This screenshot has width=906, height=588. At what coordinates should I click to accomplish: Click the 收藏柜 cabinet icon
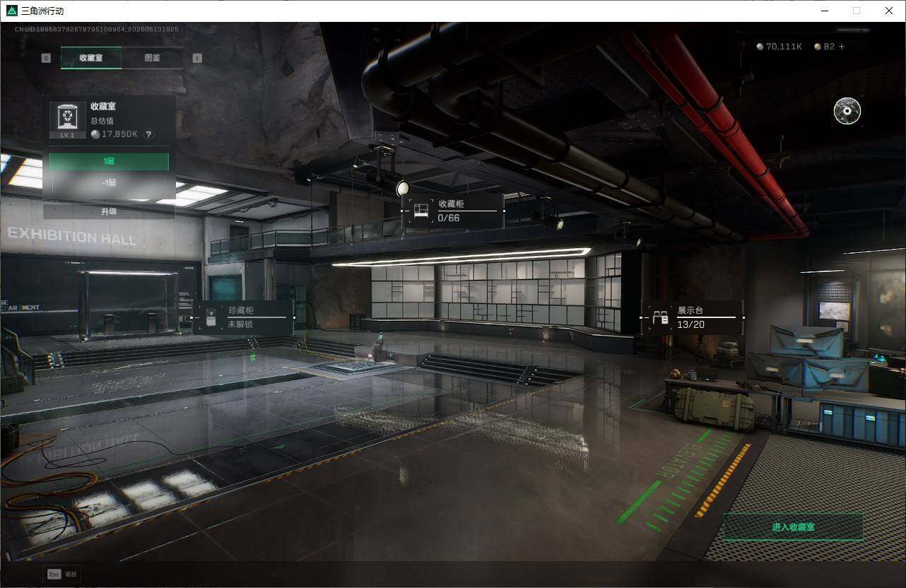(x=421, y=211)
